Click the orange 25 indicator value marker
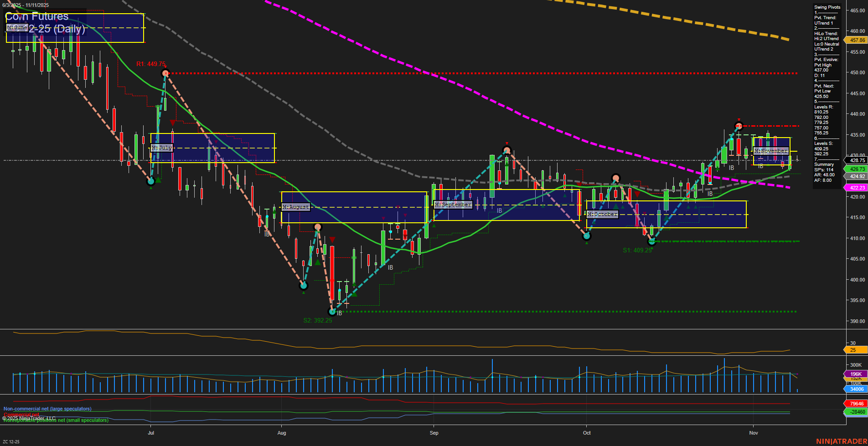The width and height of the screenshot is (868, 446). (854, 350)
